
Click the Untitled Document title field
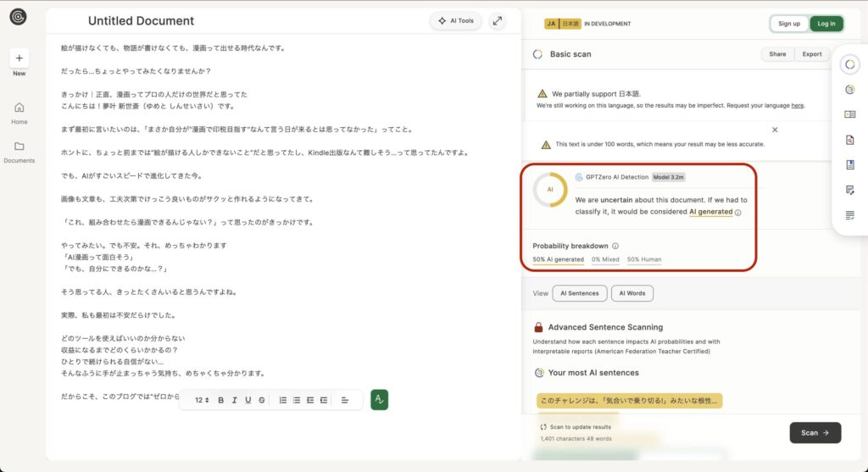141,21
